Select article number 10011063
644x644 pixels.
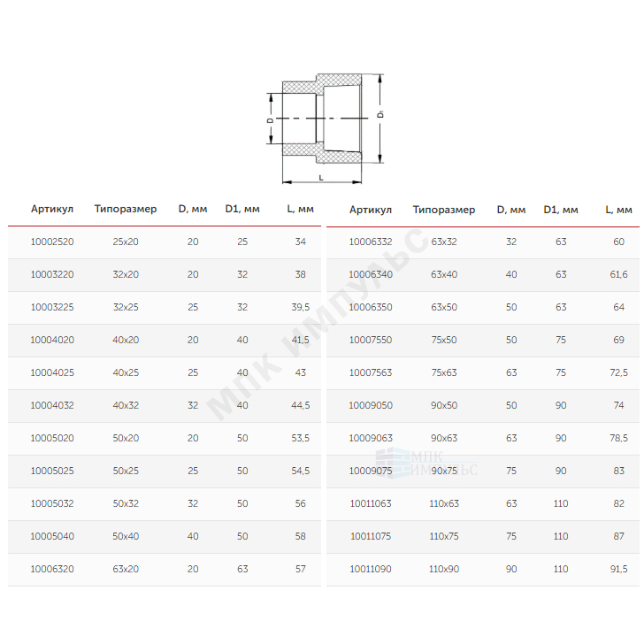(x=371, y=503)
